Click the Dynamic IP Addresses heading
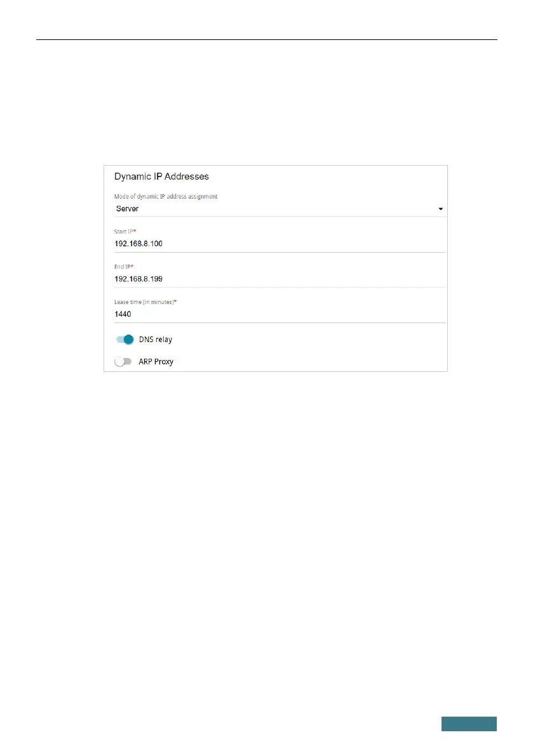533x756 pixels. pos(161,176)
